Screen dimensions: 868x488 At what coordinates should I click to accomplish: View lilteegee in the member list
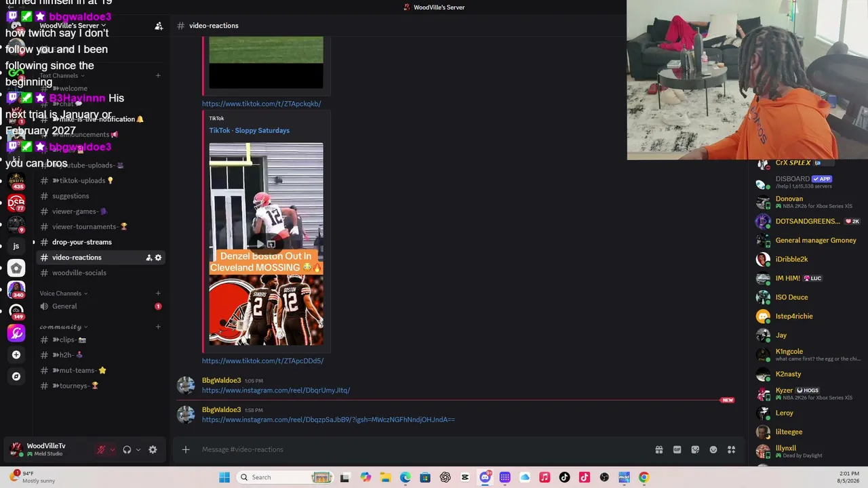click(x=809, y=432)
